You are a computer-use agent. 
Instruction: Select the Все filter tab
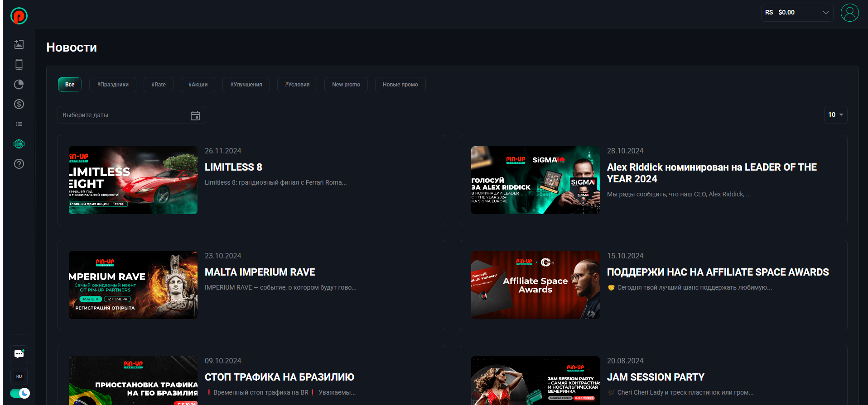(x=70, y=85)
